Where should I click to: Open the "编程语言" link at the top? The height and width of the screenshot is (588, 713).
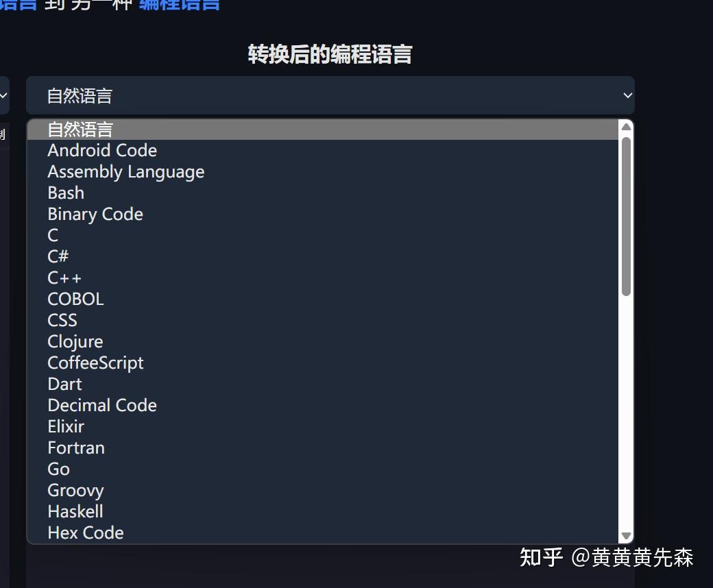pos(180,5)
